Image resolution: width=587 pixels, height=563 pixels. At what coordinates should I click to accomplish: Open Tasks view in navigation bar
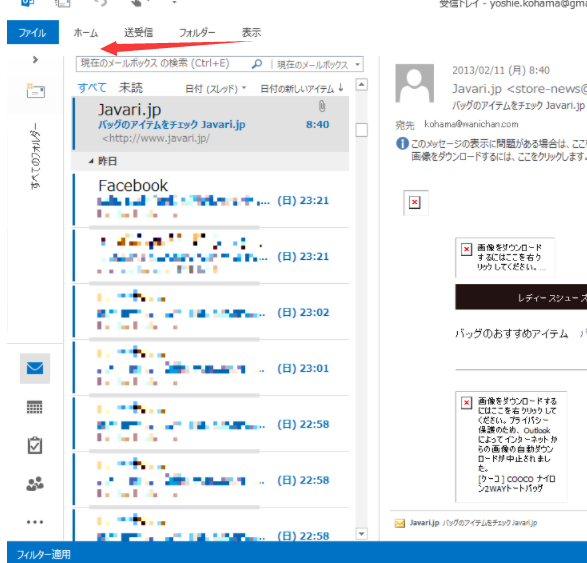[x=35, y=445]
